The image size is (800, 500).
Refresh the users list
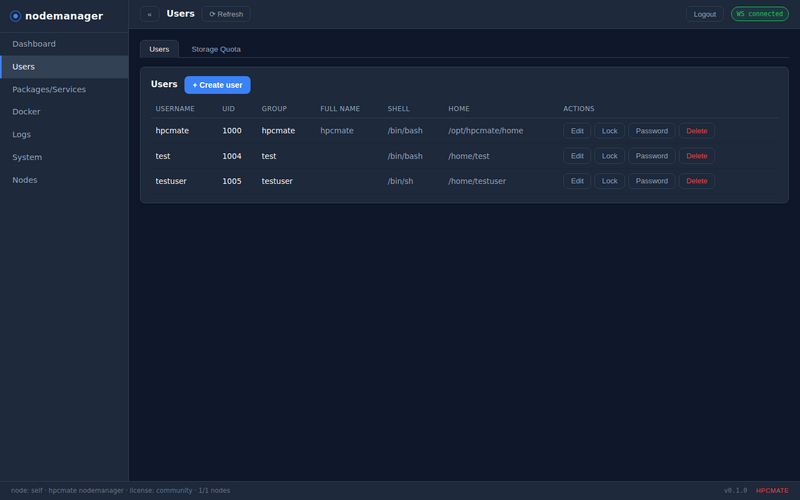point(226,14)
